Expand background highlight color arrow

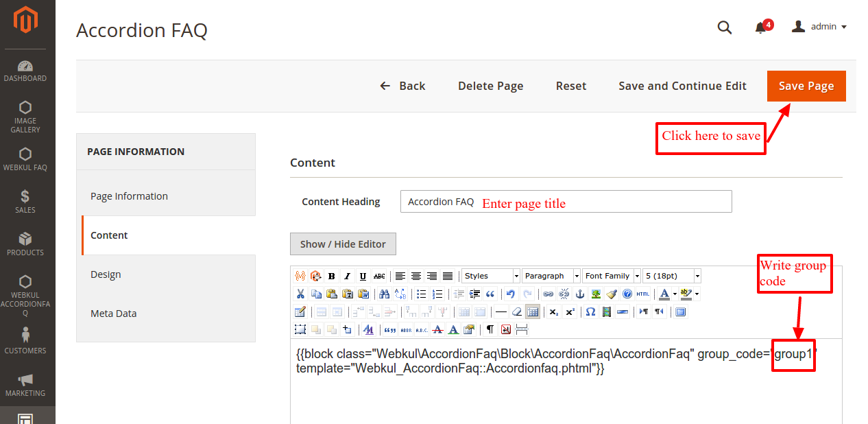click(697, 294)
